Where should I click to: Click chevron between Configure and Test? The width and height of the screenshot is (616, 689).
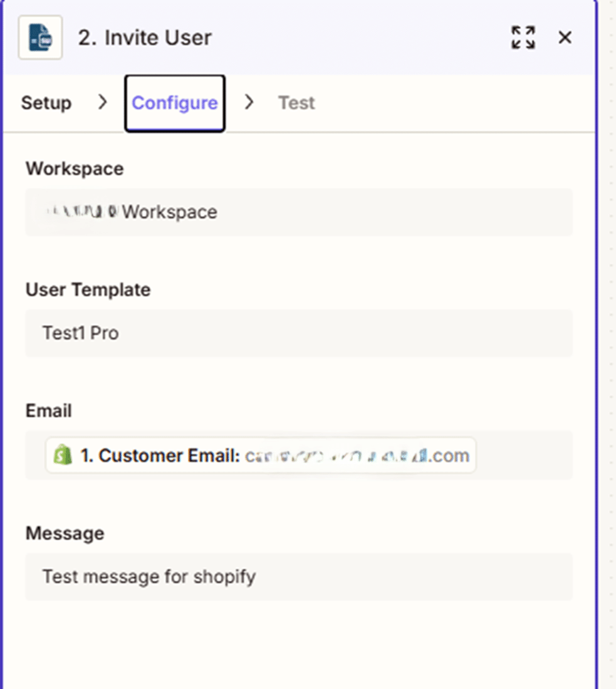tap(249, 102)
